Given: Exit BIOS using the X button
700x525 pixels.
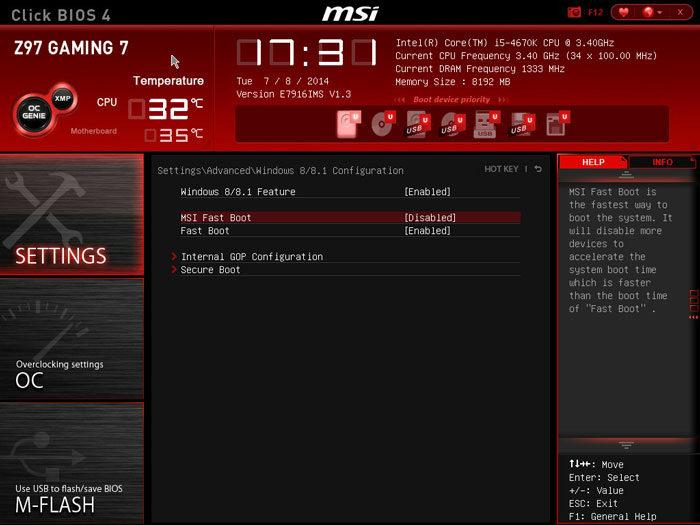Looking at the screenshot, I should [680, 12].
